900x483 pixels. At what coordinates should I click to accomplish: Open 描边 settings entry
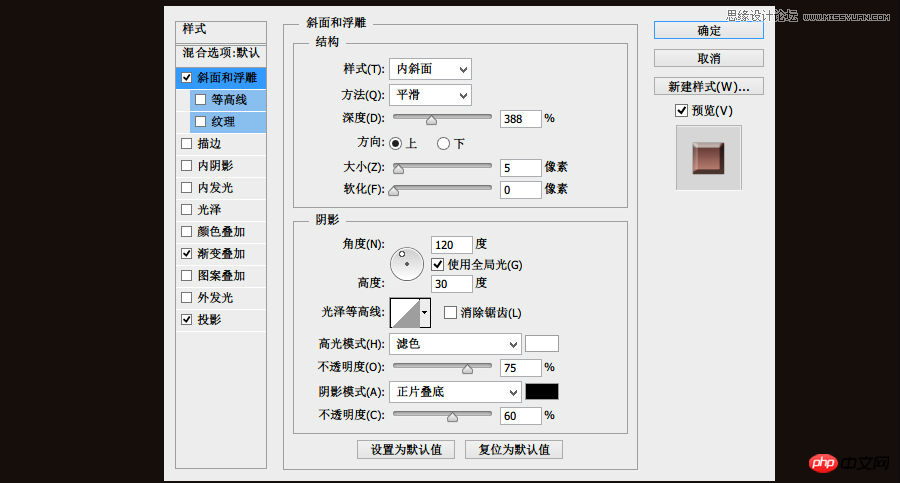click(x=210, y=144)
